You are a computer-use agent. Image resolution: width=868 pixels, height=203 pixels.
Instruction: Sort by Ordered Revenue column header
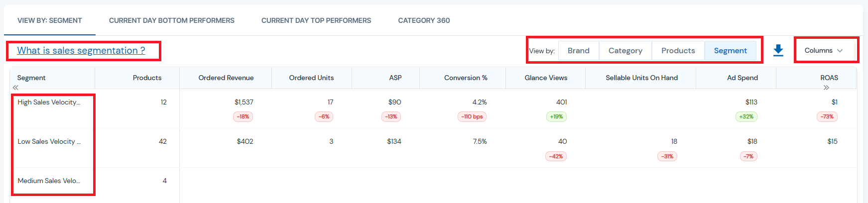click(226, 78)
